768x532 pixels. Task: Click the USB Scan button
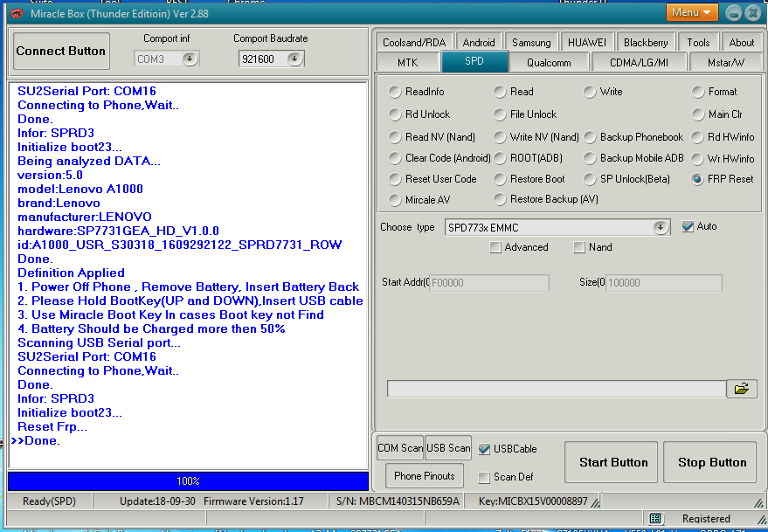pyautogui.click(x=448, y=448)
